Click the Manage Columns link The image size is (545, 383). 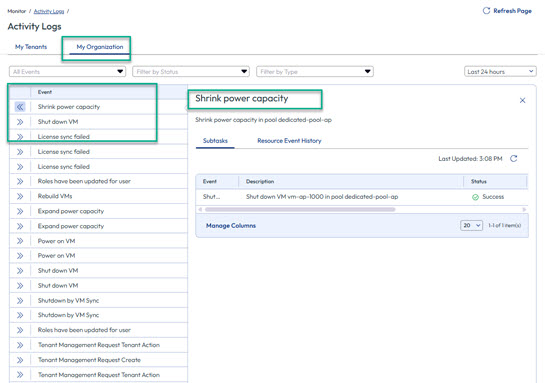(x=231, y=226)
